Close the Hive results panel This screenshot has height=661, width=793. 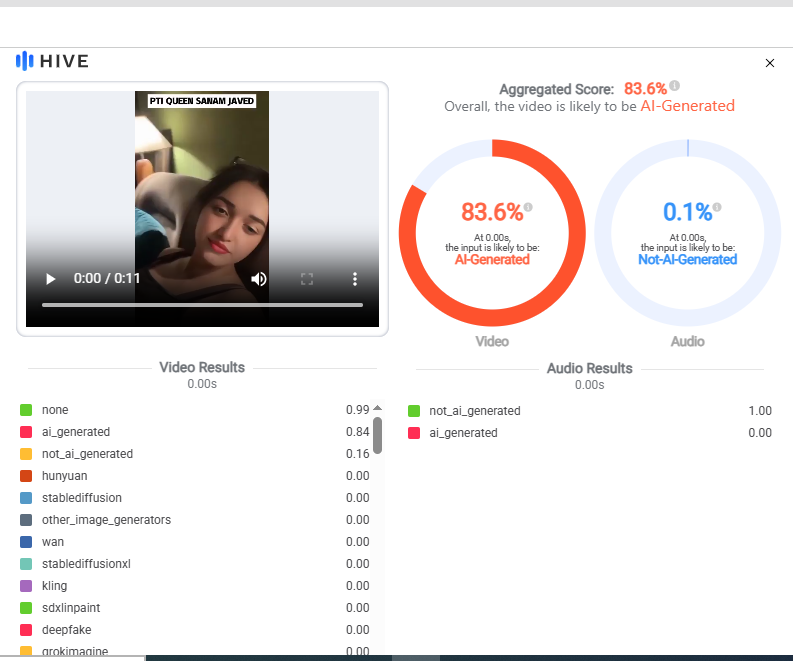[770, 63]
